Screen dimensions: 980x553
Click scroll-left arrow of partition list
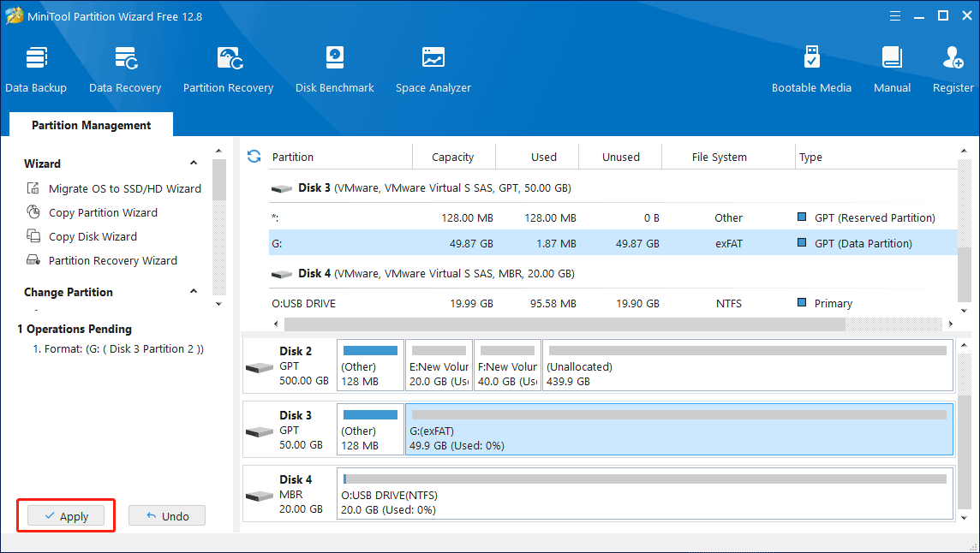[x=276, y=324]
